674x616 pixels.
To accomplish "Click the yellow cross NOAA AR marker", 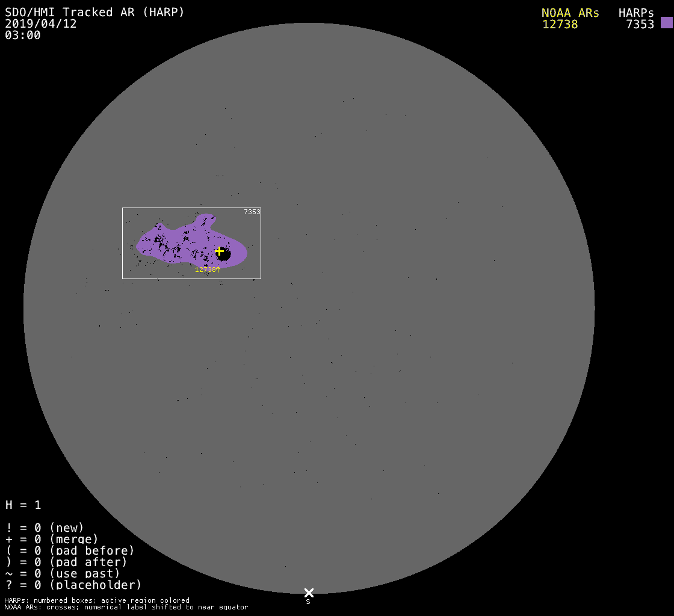I will (x=219, y=251).
